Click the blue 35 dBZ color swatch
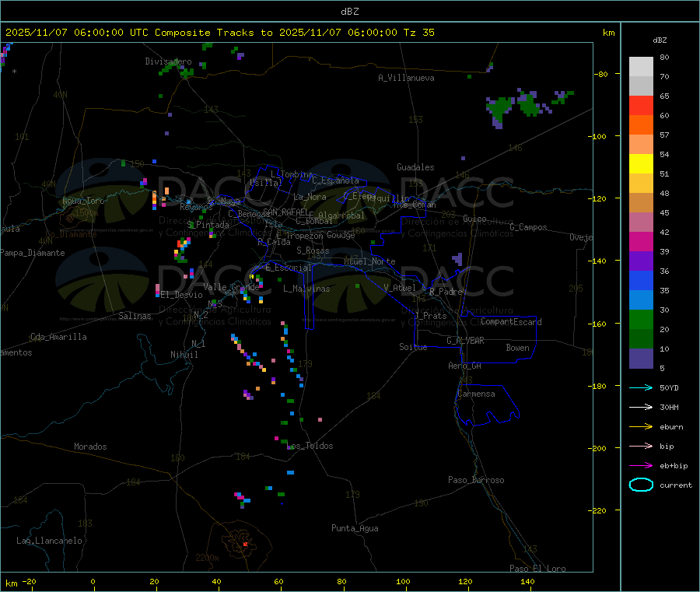 pyautogui.click(x=641, y=280)
